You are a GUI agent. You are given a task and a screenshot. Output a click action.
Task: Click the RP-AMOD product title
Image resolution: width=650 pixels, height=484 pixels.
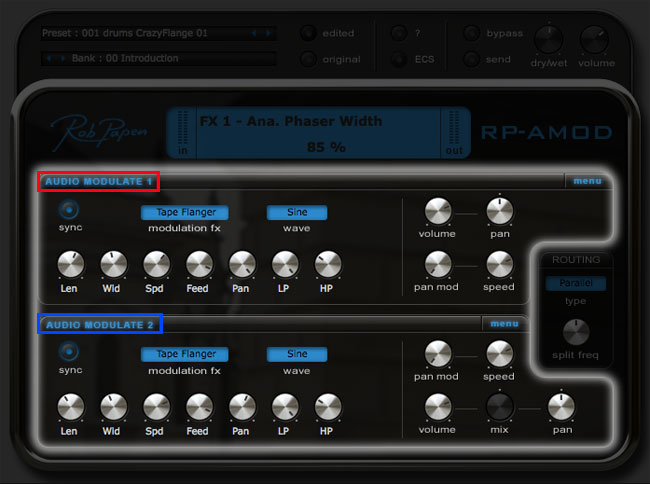[547, 133]
